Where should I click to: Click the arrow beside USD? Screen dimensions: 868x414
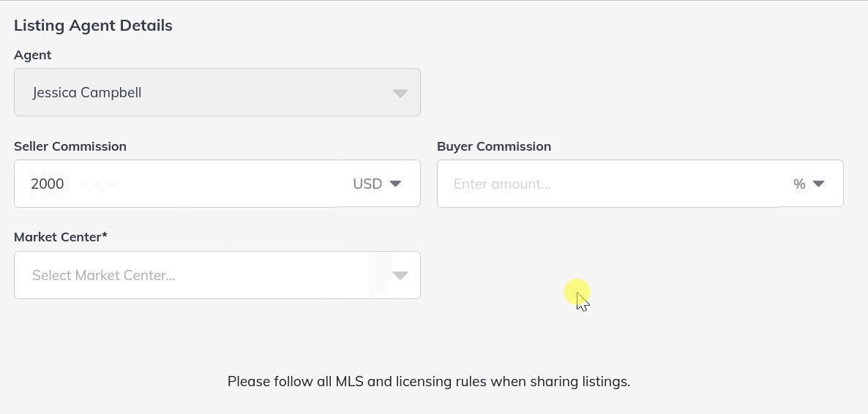tap(396, 184)
